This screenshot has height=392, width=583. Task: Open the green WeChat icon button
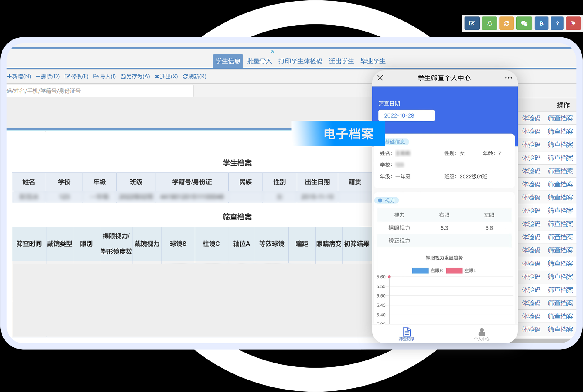click(524, 23)
